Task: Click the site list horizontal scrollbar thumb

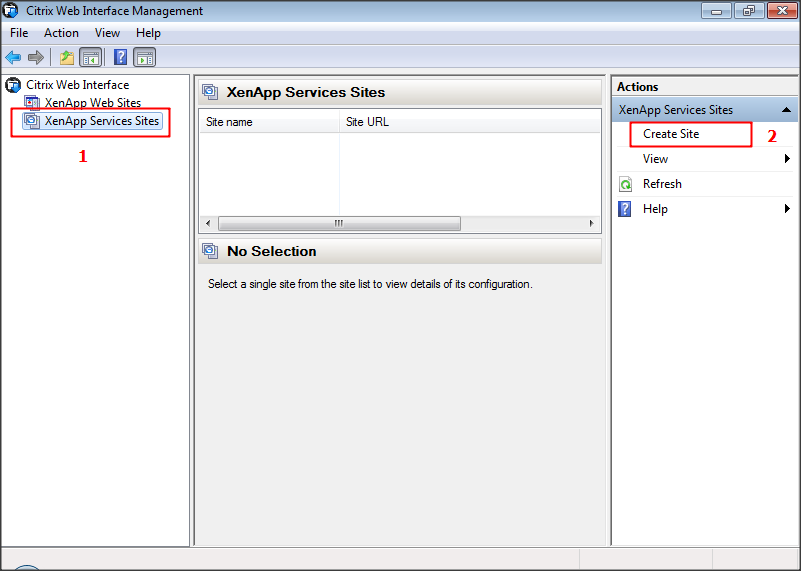Action: click(339, 223)
